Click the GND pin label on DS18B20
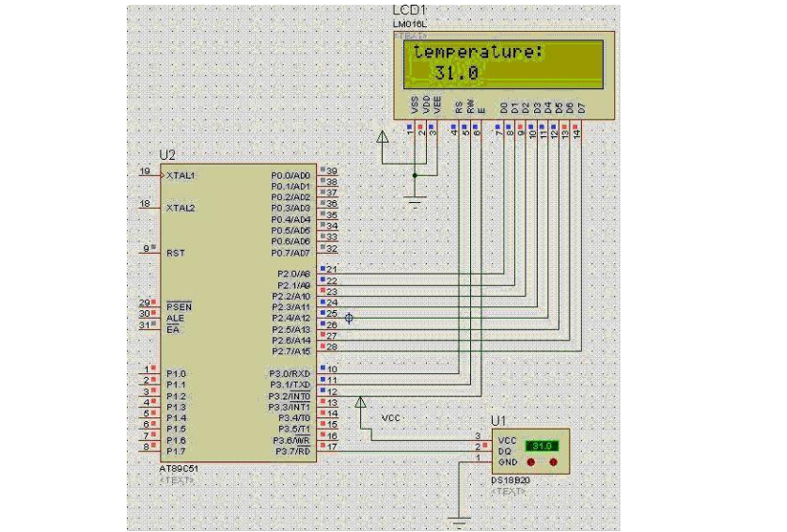This screenshot has width=787, height=532. click(x=508, y=462)
